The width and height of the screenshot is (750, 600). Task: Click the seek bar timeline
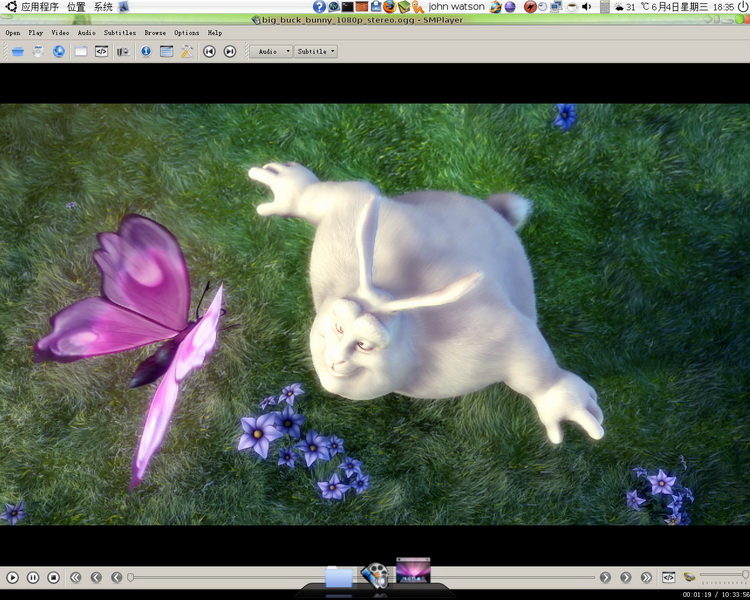point(250,577)
